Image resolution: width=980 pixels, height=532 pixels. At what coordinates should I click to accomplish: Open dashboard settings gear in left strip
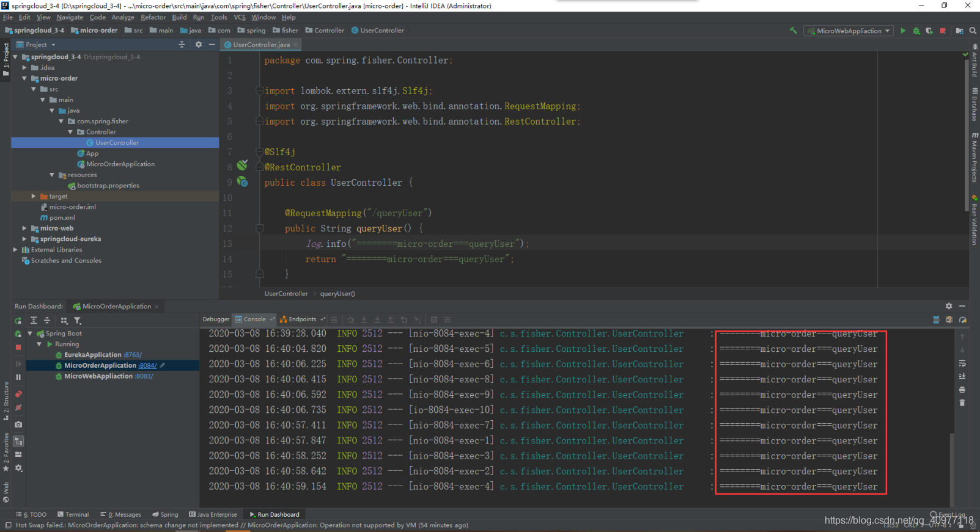18,468
